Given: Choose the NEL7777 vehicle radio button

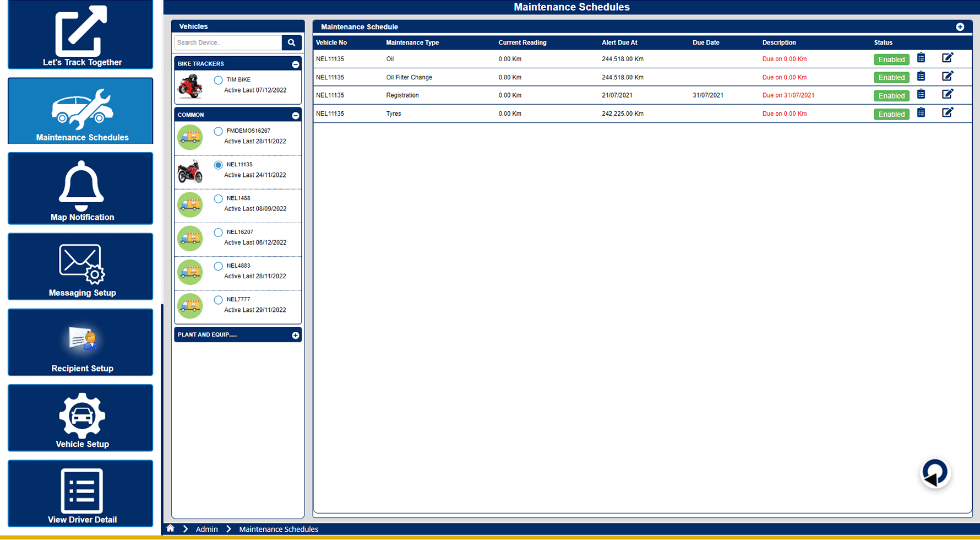Looking at the screenshot, I should coord(219,300).
